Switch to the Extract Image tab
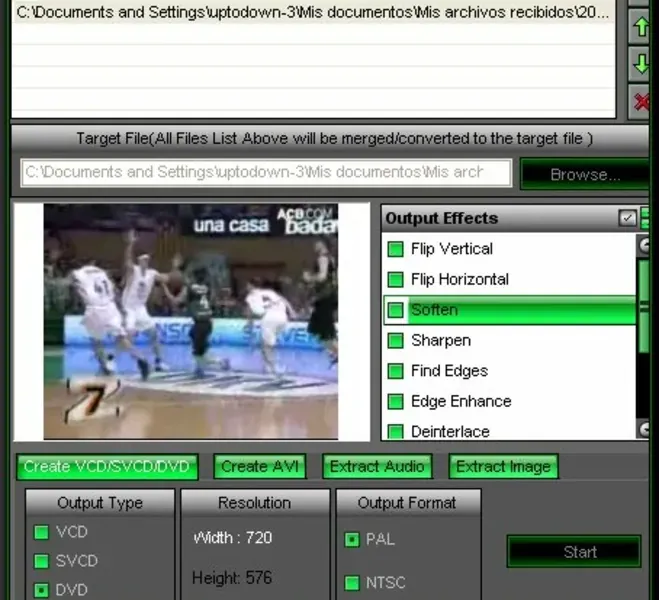This screenshot has width=659, height=600. (503, 467)
